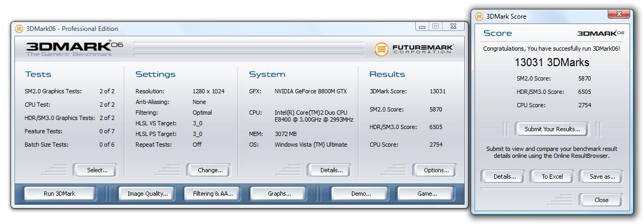Click the CPU Score value in Results panel
Screen dimensions: 644x224
pyautogui.click(x=437, y=145)
